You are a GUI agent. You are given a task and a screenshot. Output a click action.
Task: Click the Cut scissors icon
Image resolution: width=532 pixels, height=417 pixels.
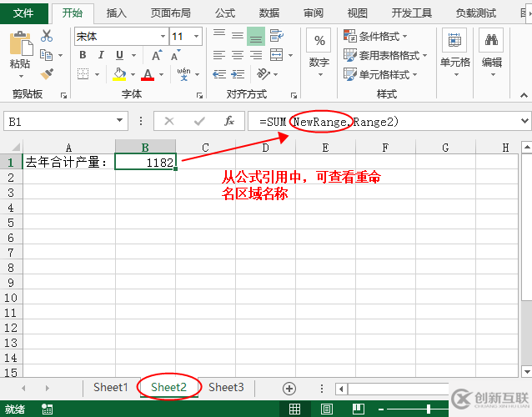(x=47, y=35)
